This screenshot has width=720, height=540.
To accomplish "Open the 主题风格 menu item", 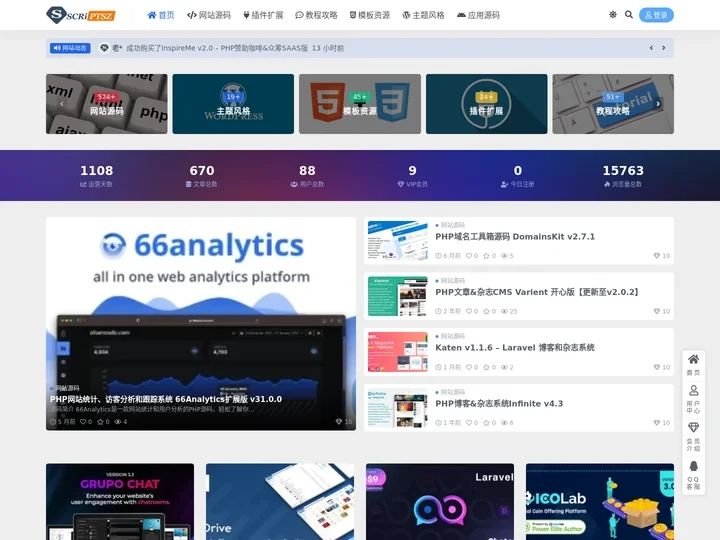I will (x=423, y=15).
